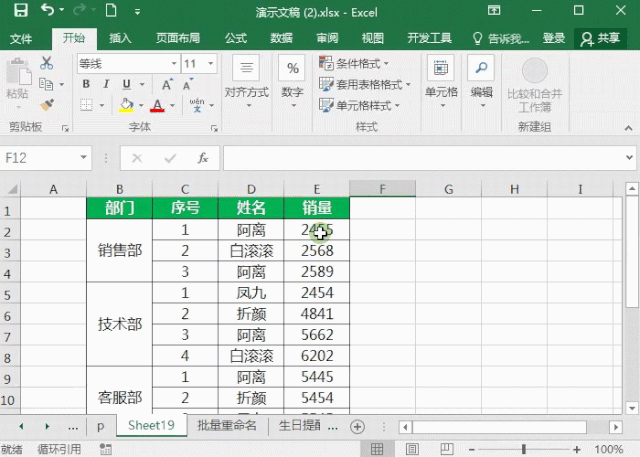Click the Insert Function fx icon
This screenshot has width=640, height=457.
[203, 158]
